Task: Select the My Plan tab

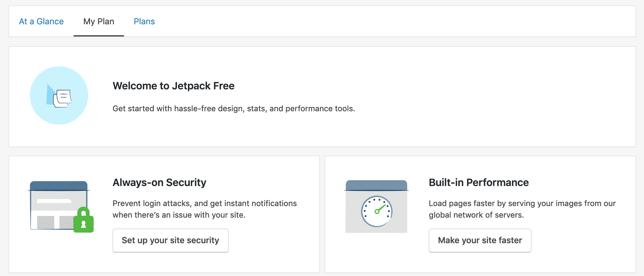Action: point(99,22)
